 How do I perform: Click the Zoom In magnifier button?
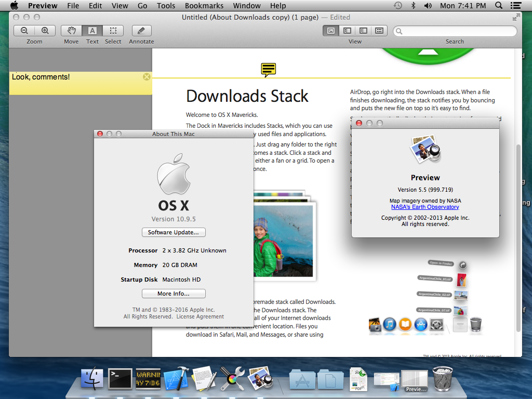45,31
